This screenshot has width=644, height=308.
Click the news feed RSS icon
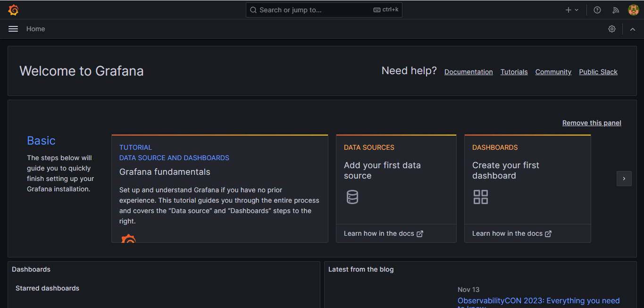coord(615,9)
